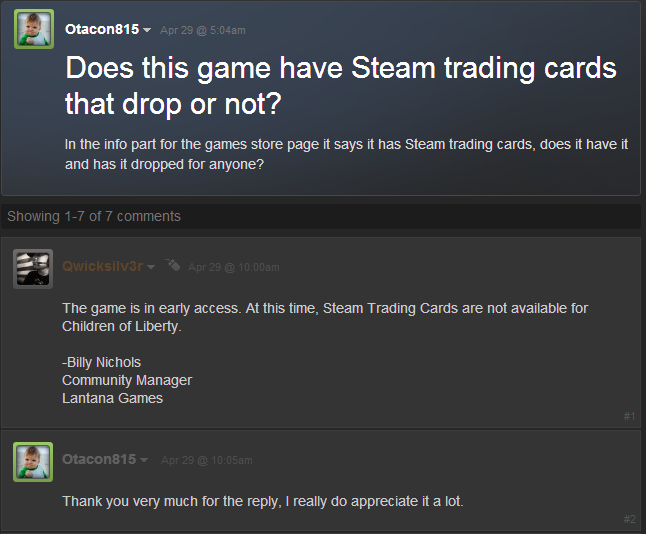
Task: Open the #1 comment permalink
Action: point(629,416)
